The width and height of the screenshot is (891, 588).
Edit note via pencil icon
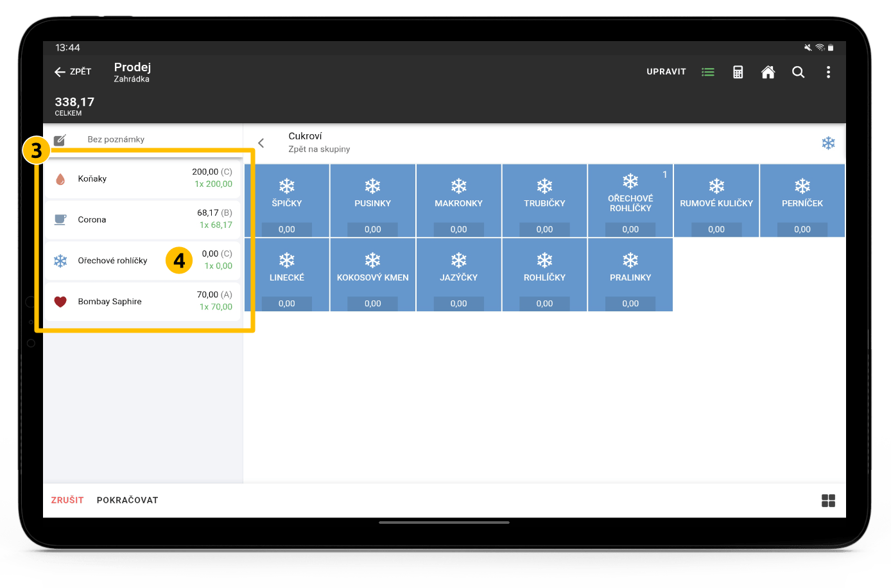coord(60,140)
